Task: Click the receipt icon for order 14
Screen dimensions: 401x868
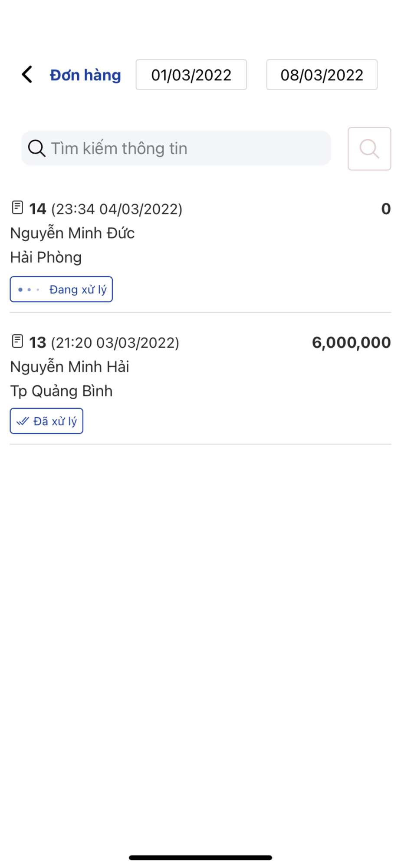Action: pyautogui.click(x=17, y=208)
